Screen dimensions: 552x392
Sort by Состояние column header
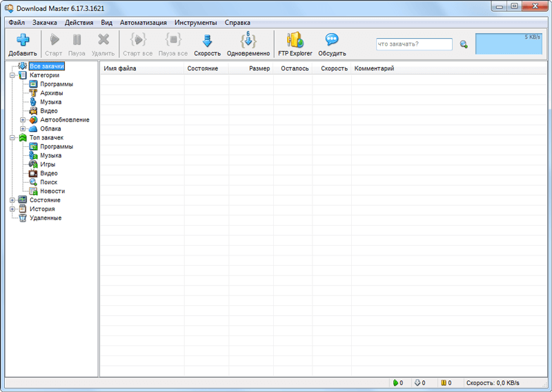pyautogui.click(x=206, y=68)
